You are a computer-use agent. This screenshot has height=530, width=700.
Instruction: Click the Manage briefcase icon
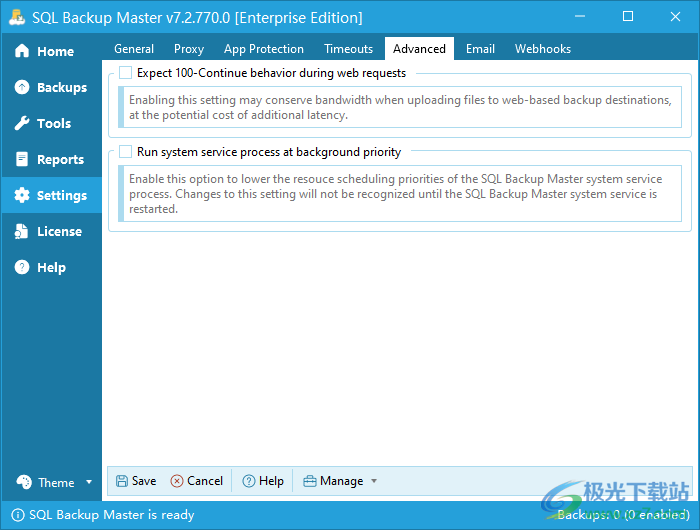click(310, 481)
